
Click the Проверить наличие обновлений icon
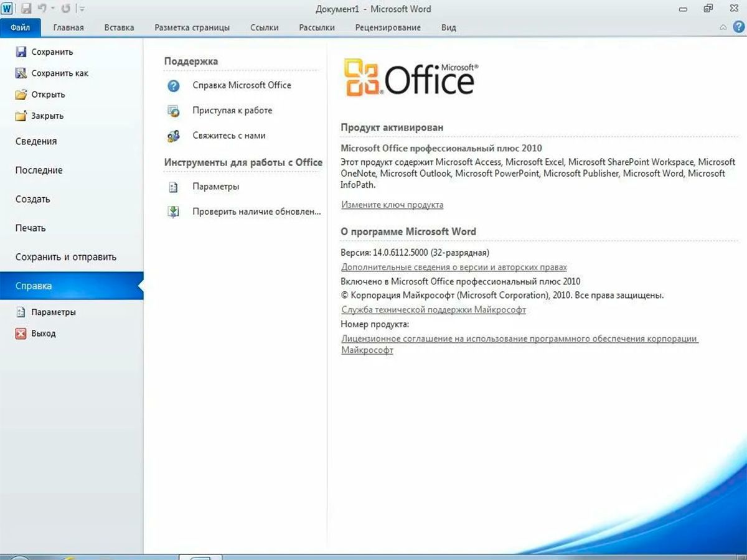[174, 212]
